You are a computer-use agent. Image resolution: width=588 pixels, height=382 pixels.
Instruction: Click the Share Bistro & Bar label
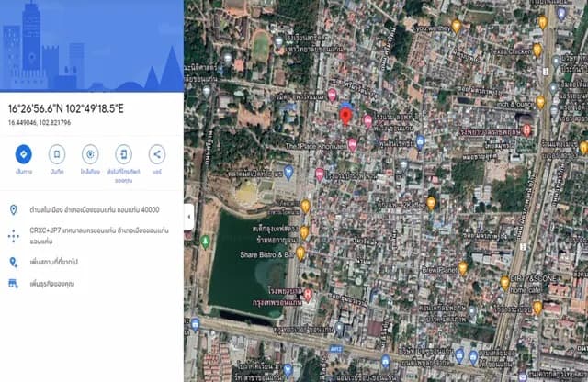point(267,254)
